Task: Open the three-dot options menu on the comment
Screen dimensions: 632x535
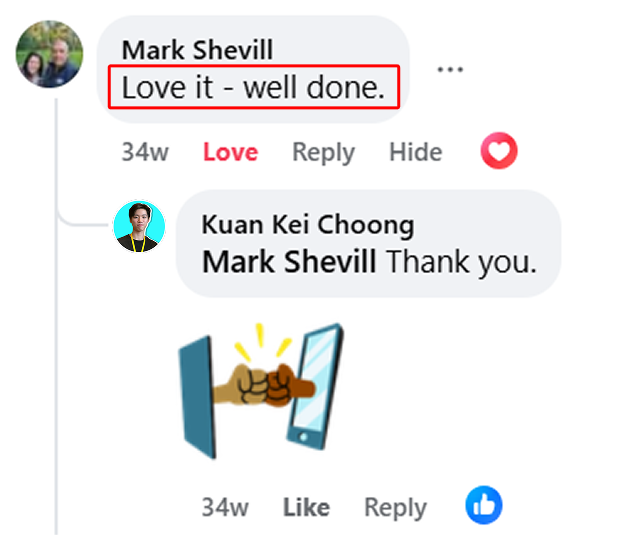Action: tap(450, 69)
